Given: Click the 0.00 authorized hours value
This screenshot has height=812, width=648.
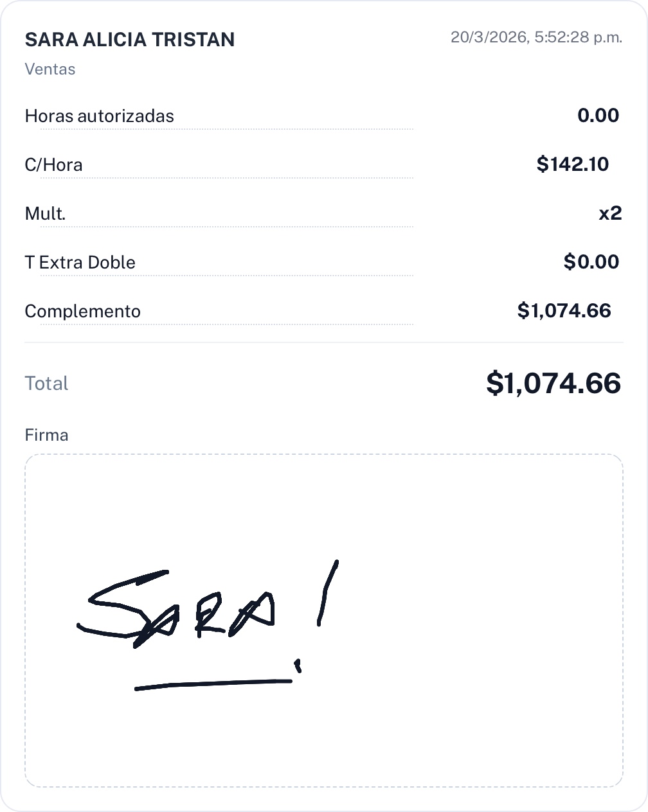Looking at the screenshot, I should [x=598, y=116].
